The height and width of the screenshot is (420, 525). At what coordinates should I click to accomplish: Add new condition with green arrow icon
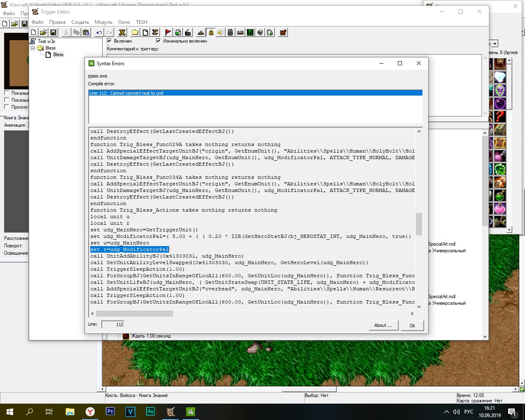tap(178, 32)
